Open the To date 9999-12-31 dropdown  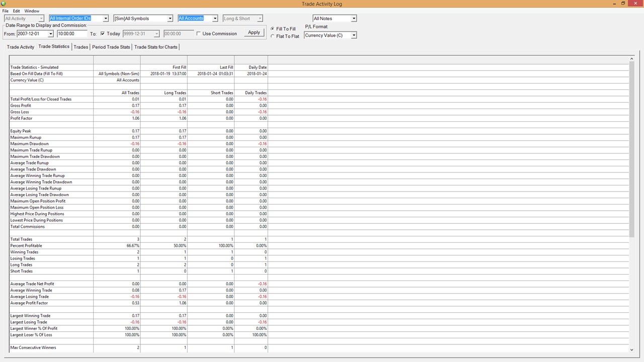(157, 34)
